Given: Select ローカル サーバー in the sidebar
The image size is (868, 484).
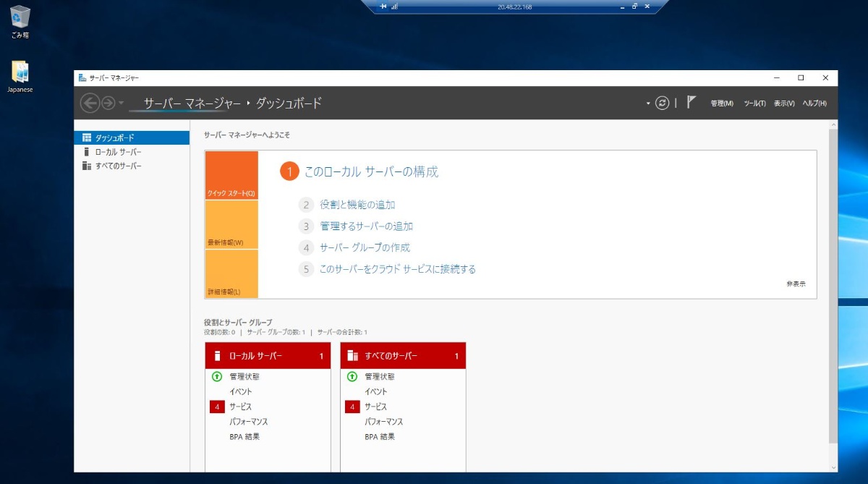Looking at the screenshot, I should point(132,152).
